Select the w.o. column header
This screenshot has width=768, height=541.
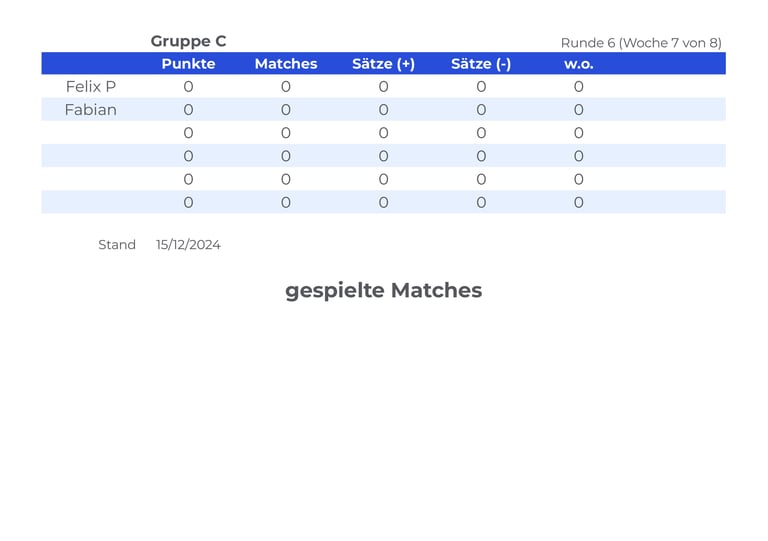[578, 64]
